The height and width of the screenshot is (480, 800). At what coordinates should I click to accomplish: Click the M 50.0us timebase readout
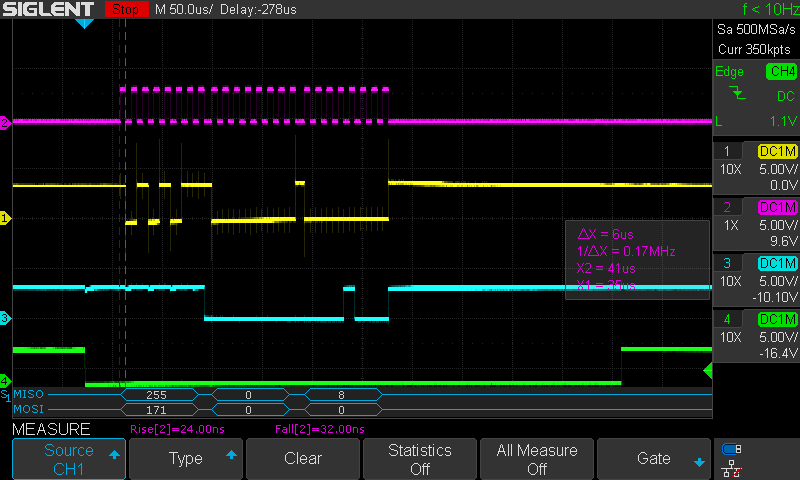[x=184, y=10]
